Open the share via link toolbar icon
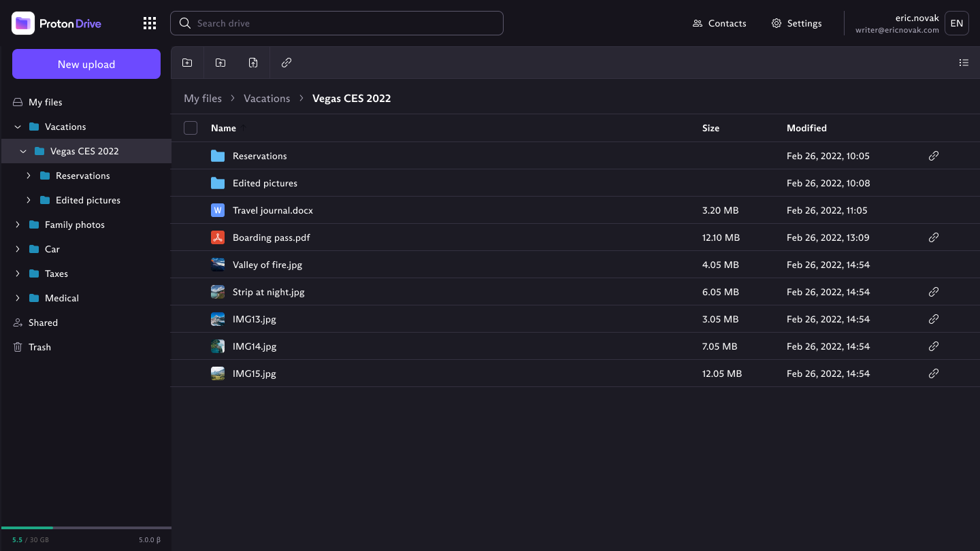This screenshot has height=551, width=980. [287, 62]
